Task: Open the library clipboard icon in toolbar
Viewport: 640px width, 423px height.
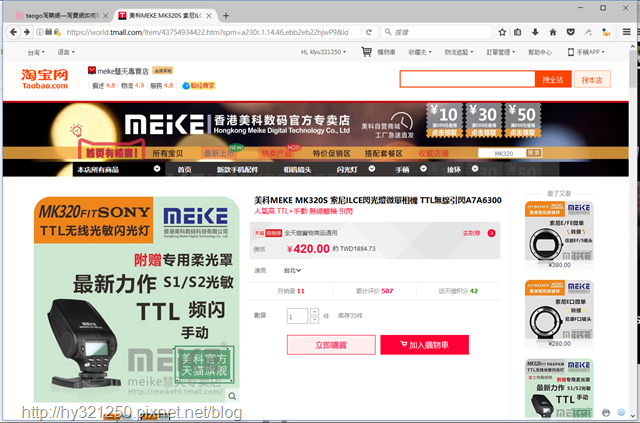Action: click(518, 32)
